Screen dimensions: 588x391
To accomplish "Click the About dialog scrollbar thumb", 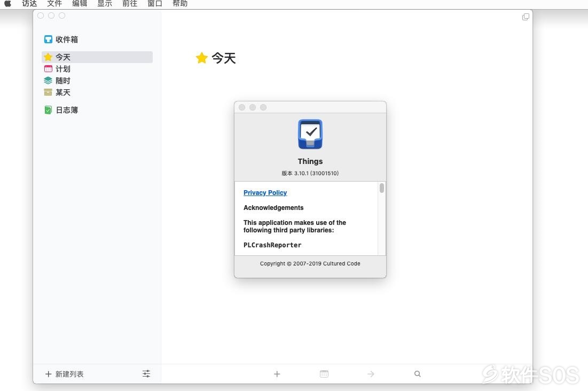I will pos(382,187).
